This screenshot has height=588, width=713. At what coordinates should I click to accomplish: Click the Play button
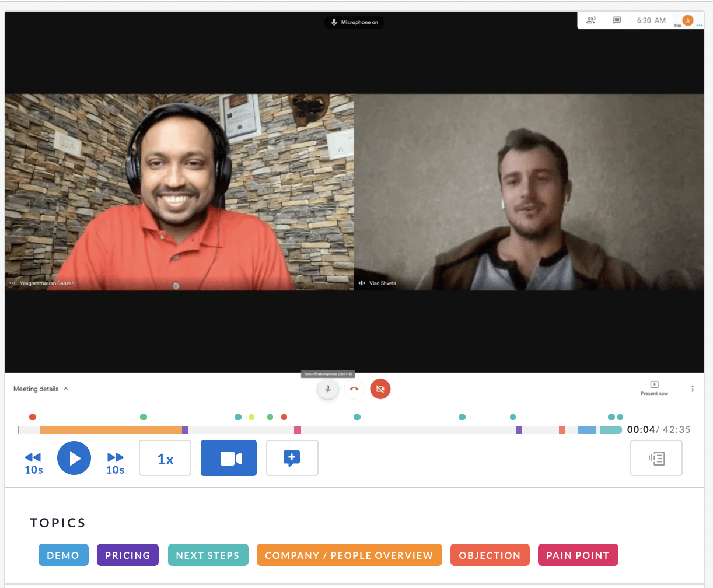click(74, 458)
